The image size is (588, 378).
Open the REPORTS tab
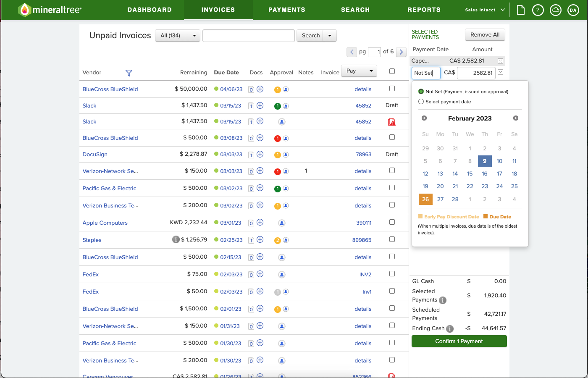pos(424,10)
